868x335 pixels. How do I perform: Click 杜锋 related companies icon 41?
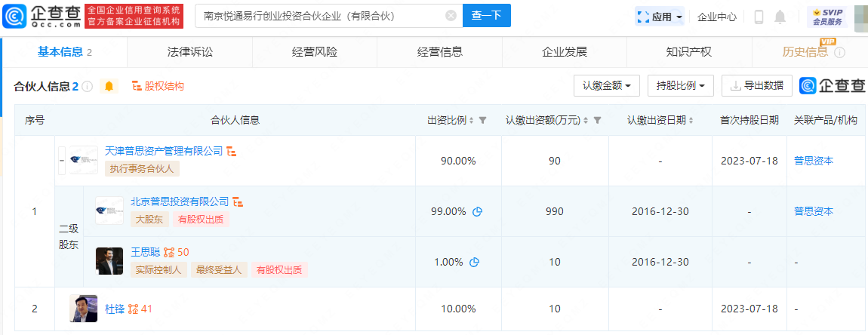(x=140, y=309)
